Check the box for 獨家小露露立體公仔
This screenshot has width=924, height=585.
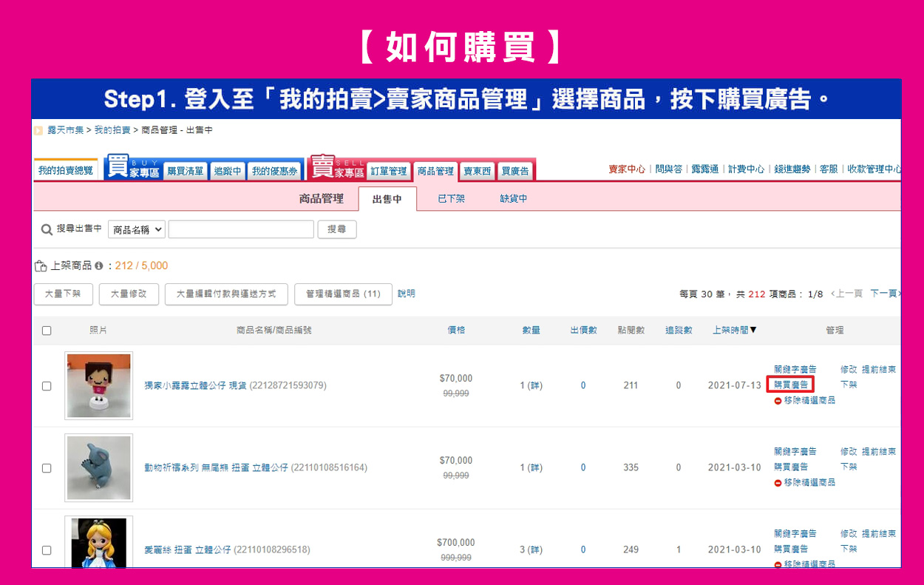point(47,386)
